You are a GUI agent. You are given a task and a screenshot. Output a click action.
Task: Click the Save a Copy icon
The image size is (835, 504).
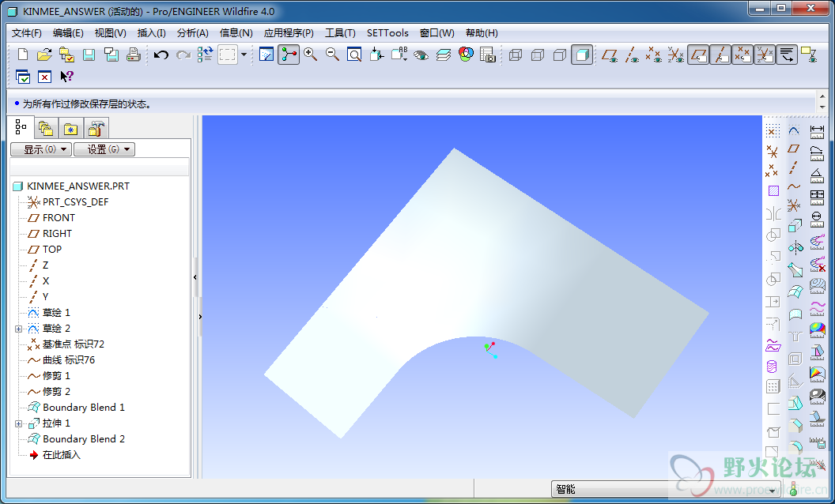pyautogui.click(x=111, y=55)
